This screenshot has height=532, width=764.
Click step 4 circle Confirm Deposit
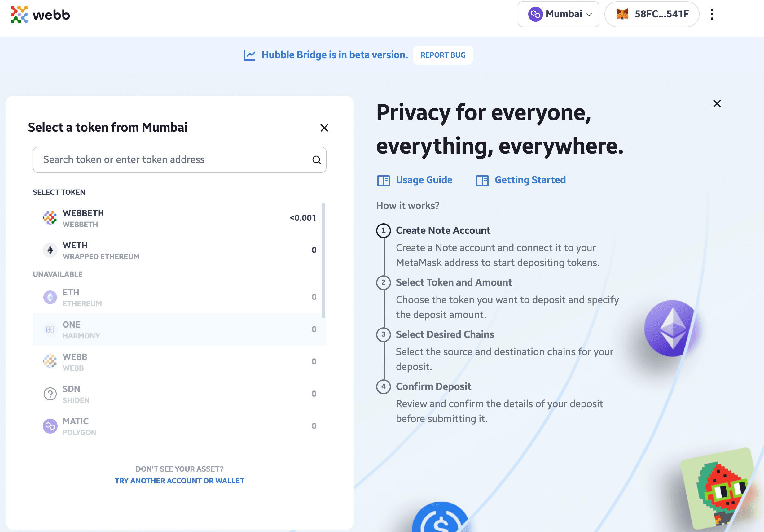click(x=383, y=386)
